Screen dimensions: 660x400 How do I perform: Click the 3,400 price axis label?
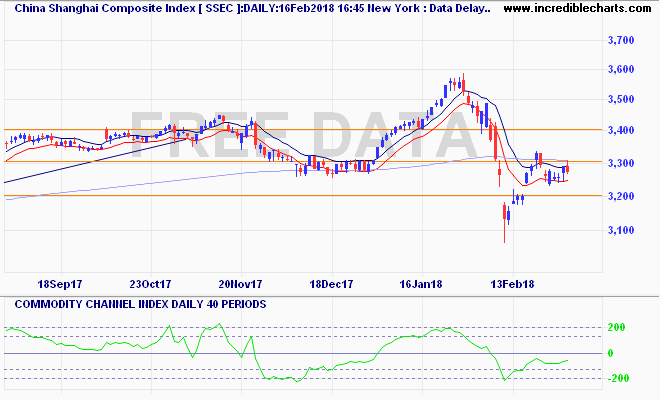pyautogui.click(x=621, y=131)
